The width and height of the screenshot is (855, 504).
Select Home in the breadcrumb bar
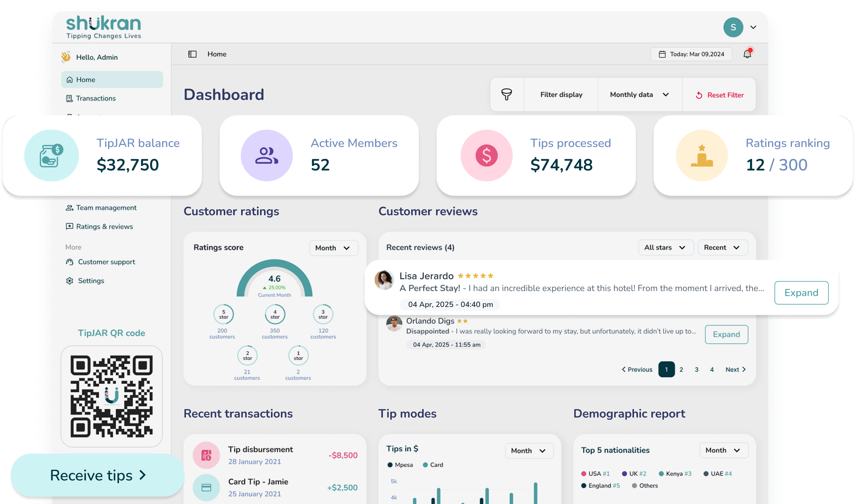217,54
